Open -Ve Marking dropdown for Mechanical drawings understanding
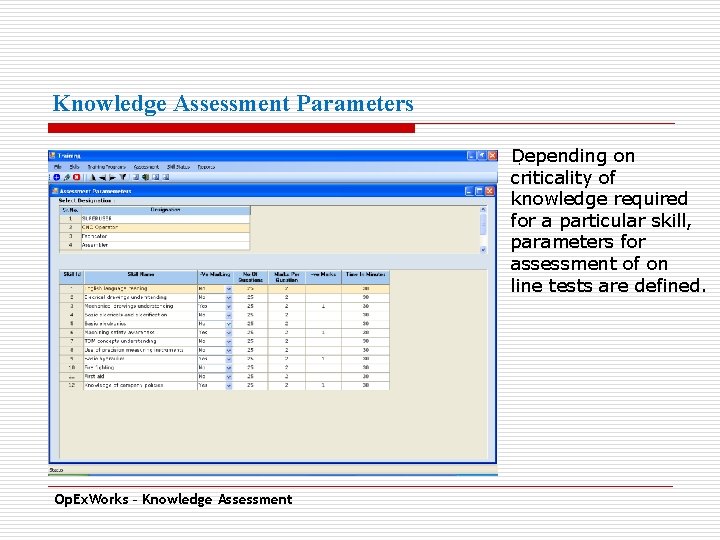Screen dimensions: 720x540 pos(229,306)
